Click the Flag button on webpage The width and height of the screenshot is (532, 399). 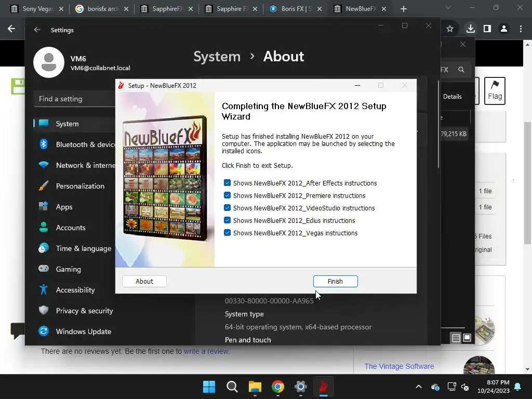pyautogui.click(x=495, y=90)
